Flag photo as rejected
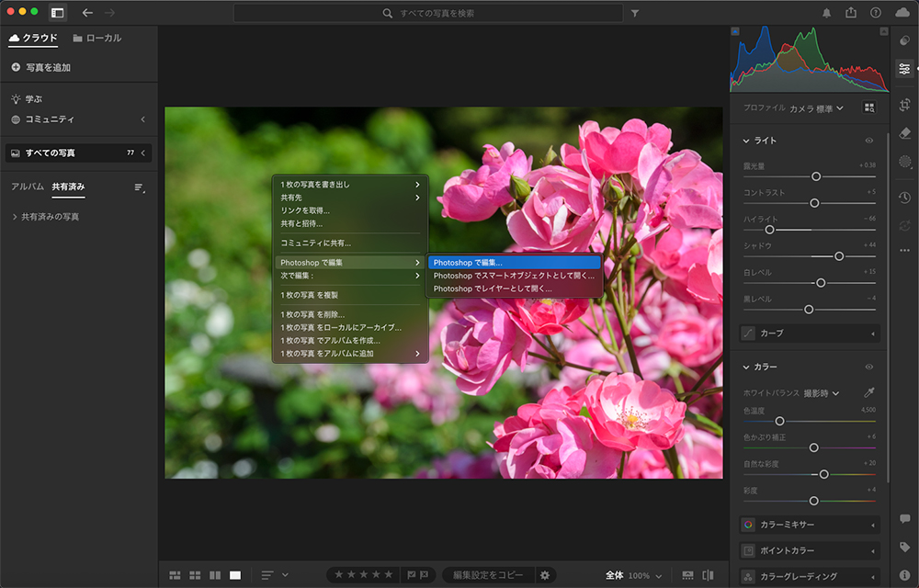This screenshot has width=919, height=588. click(424, 575)
